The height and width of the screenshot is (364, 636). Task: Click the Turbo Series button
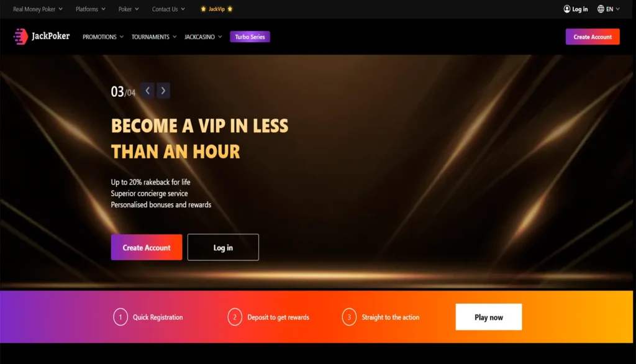pyautogui.click(x=250, y=37)
